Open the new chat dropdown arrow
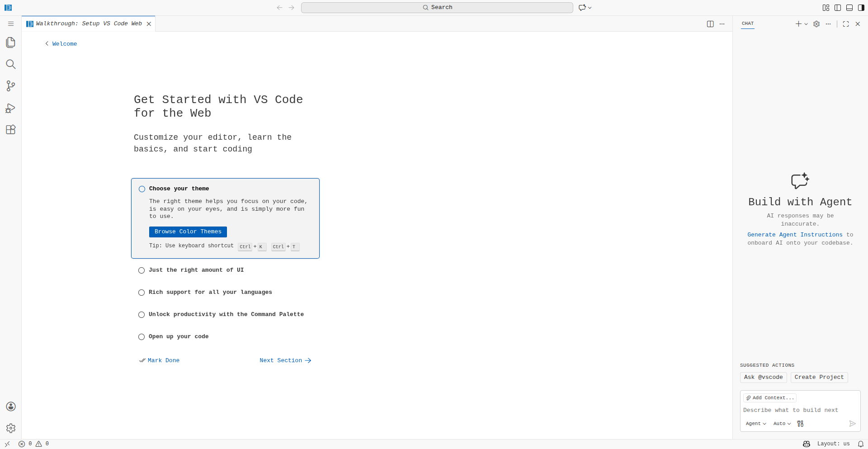This screenshot has width=868, height=449. pos(806,24)
